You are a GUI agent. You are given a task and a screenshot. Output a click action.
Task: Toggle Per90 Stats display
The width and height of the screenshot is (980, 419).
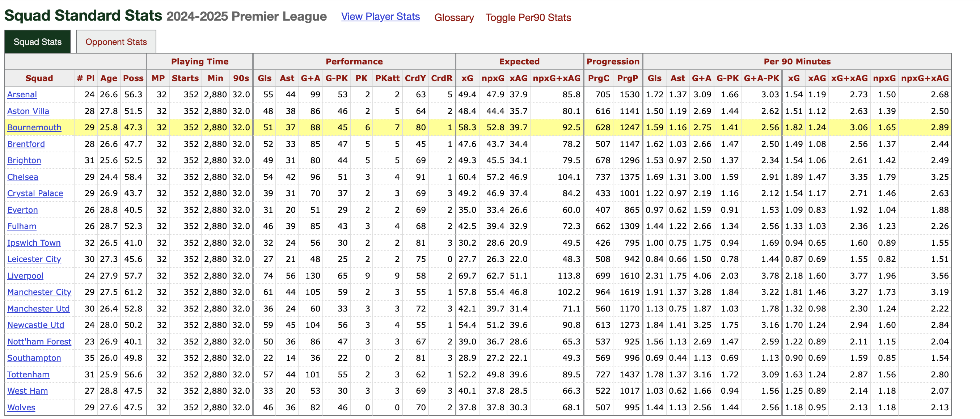pyautogui.click(x=528, y=17)
